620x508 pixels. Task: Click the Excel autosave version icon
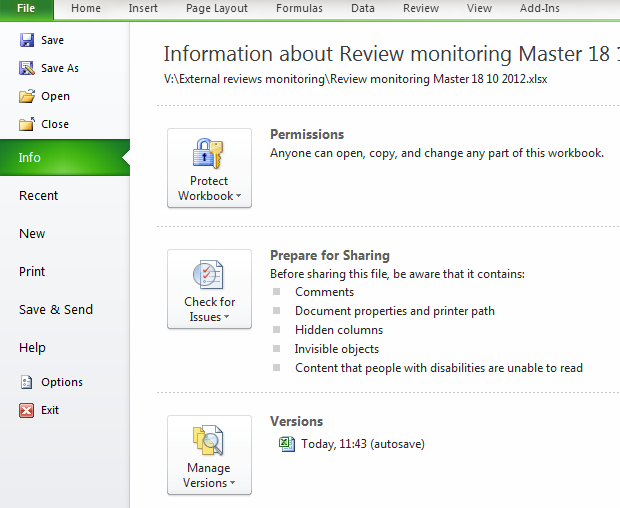pos(287,444)
